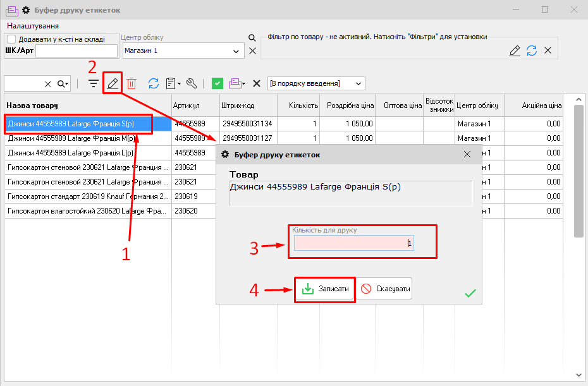The height and width of the screenshot is (386, 588).
Task: Expand the '[В порядку введення]' sort dropdown
Action: (359, 83)
